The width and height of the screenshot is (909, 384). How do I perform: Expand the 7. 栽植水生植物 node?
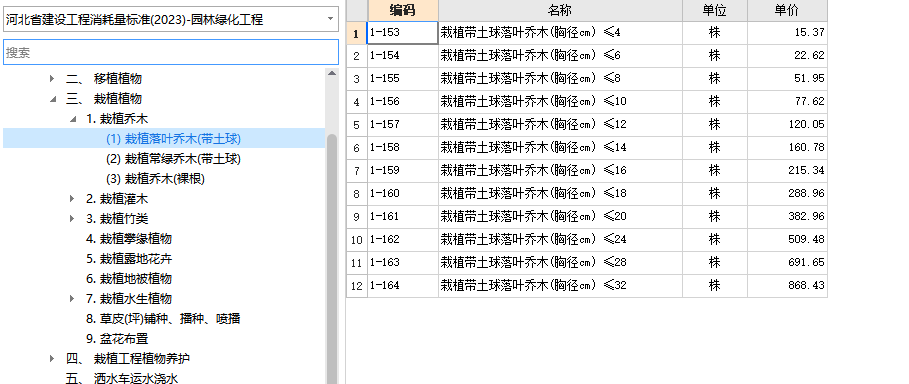coord(72,299)
